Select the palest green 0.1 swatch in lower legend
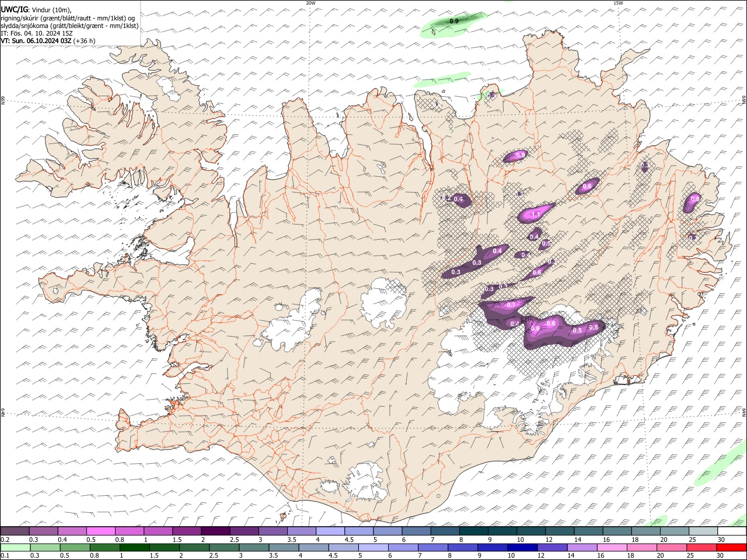The height and width of the screenshot is (560, 747). point(15,548)
